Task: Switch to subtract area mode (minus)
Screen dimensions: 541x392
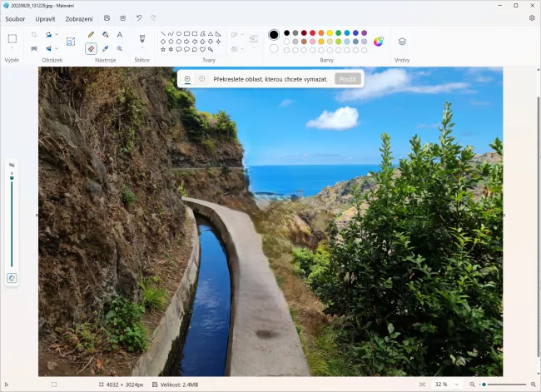Action: click(201, 79)
